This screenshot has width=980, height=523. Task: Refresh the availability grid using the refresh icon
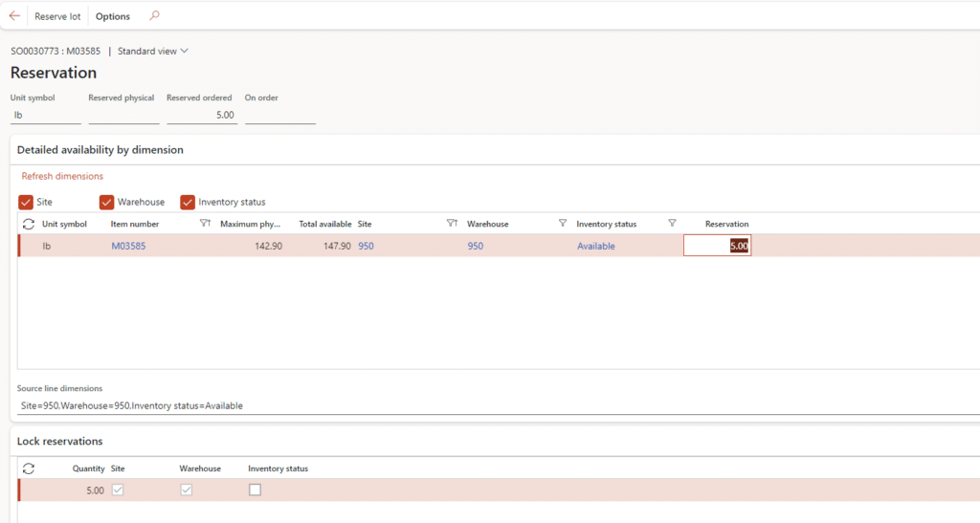tap(28, 224)
